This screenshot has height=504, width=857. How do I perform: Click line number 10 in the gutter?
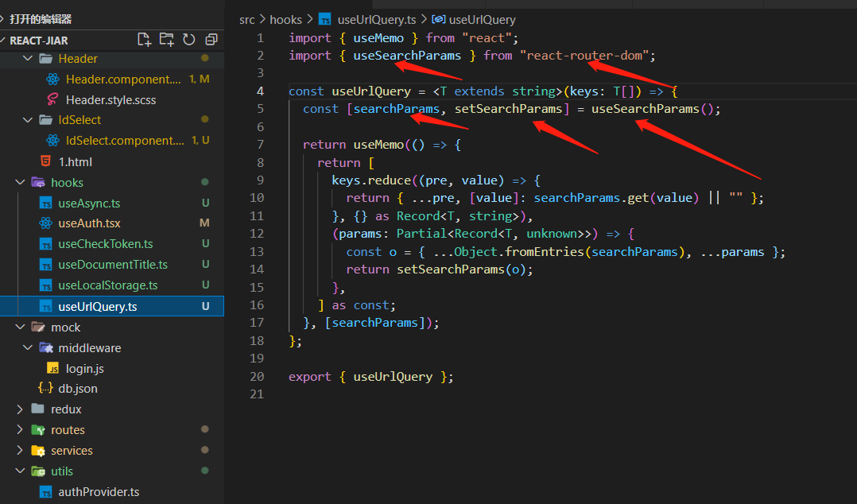pos(257,197)
